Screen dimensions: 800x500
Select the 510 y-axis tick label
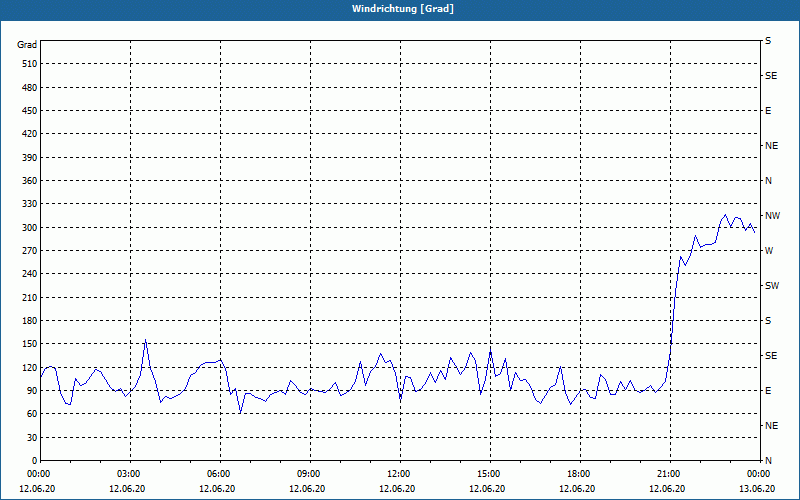(x=29, y=64)
